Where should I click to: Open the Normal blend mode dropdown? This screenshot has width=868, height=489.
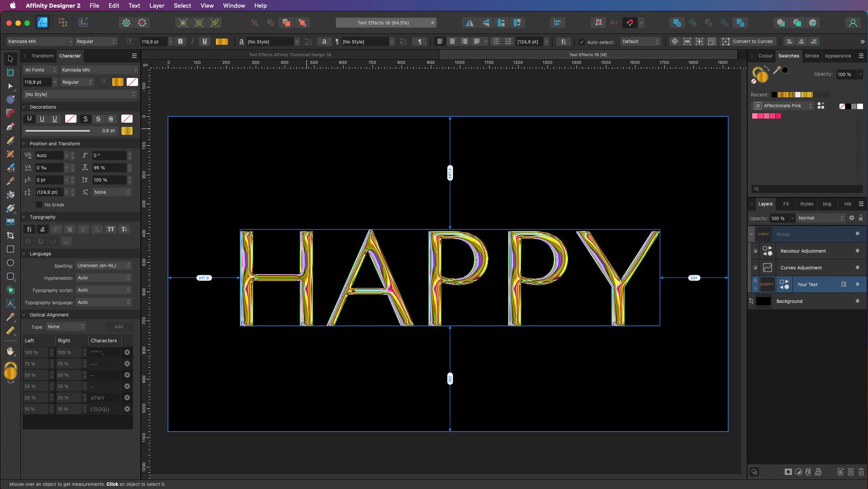[821, 218]
